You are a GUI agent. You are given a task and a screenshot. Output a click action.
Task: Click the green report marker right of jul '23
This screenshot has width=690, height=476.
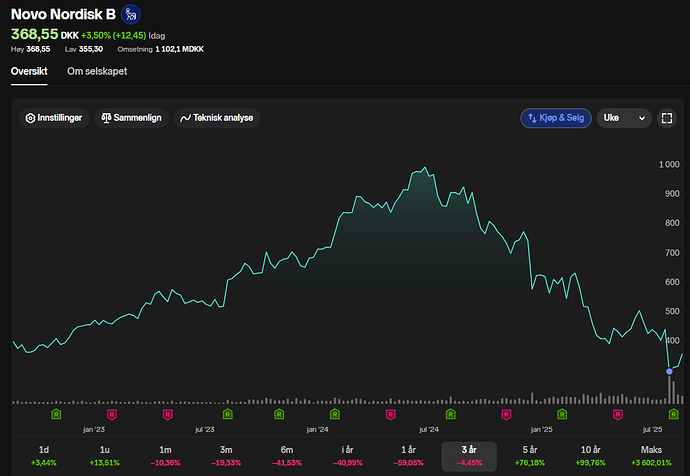coord(228,414)
